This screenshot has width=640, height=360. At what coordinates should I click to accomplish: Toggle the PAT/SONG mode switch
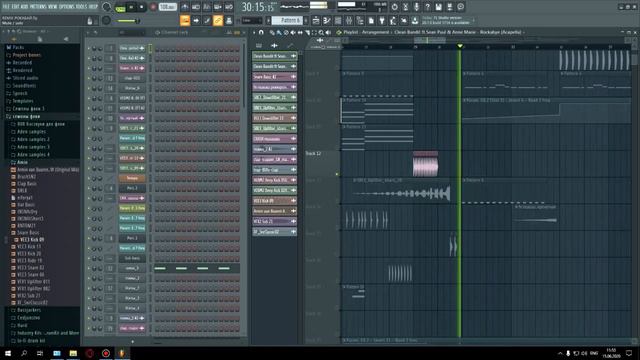(x=120, y=7)
